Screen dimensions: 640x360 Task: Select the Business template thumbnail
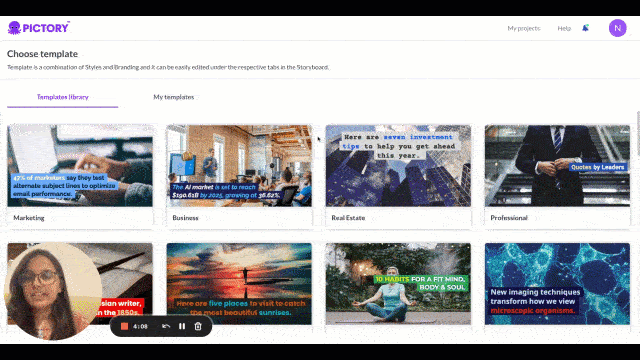click(239, 166)
